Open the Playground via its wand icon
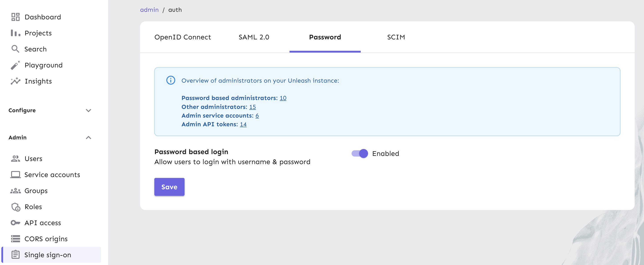 tap(16, 65)
